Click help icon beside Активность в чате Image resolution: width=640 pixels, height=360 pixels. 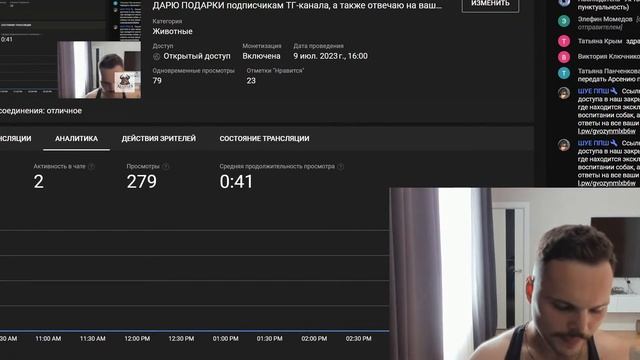pyautogui.click(x=91, y=167)
